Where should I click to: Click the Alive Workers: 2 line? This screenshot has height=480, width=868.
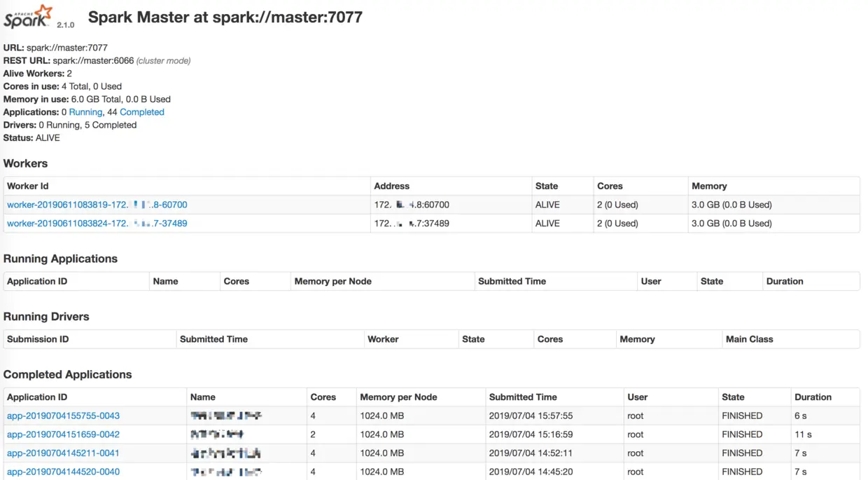pyautogui.click(x=38, y=74)
